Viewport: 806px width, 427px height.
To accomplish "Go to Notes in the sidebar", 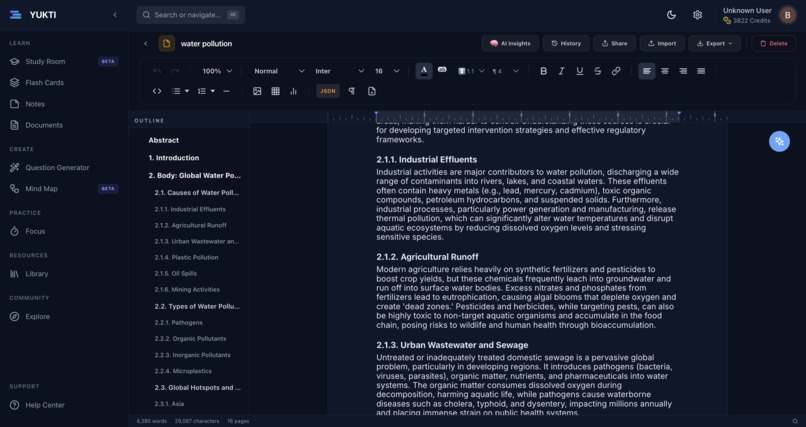I will pos(64,104).
